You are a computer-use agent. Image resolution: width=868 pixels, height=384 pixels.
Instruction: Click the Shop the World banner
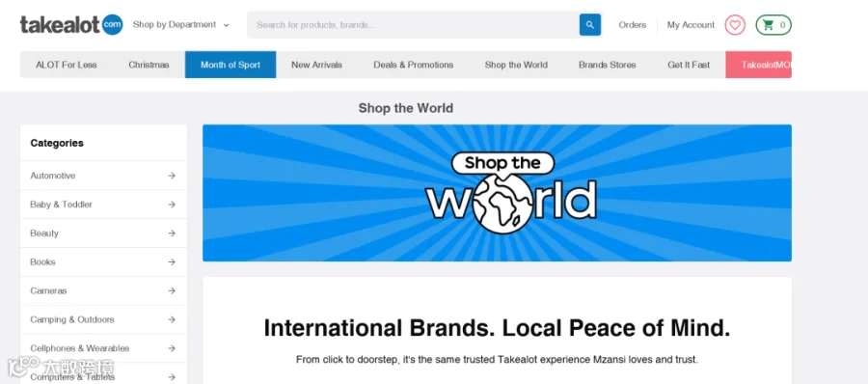[x=497, y=193]
